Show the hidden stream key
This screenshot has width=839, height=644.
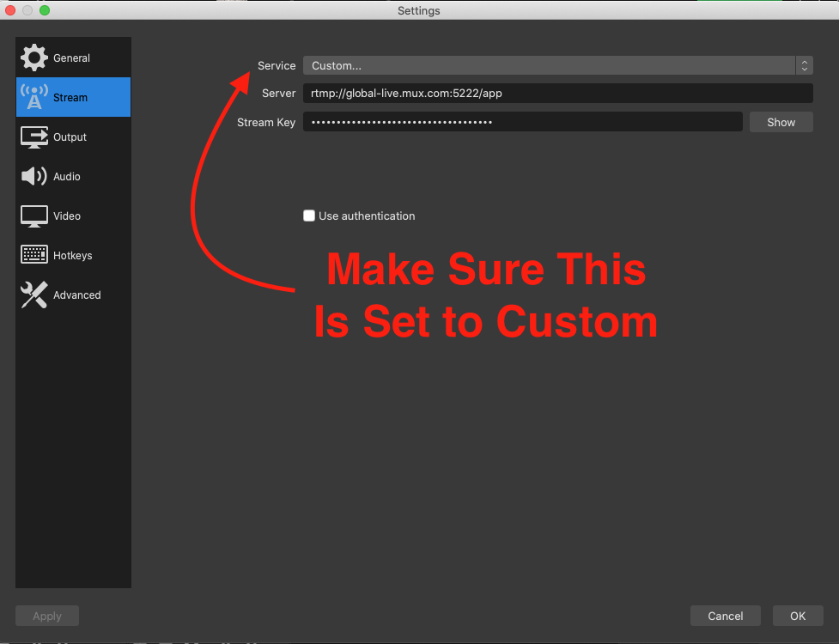click(x=781, y=122)
